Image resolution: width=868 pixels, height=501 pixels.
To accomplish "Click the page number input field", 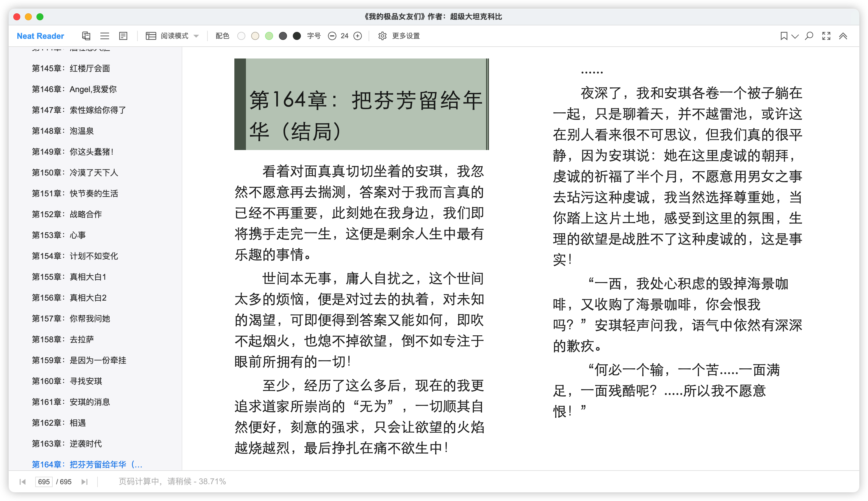I will [x=44, y=481].
